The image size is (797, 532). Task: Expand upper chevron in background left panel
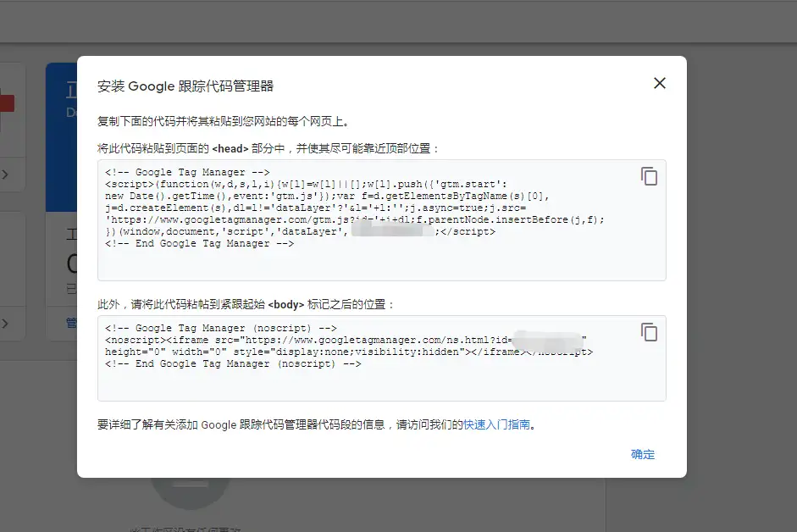coord(5,175)
